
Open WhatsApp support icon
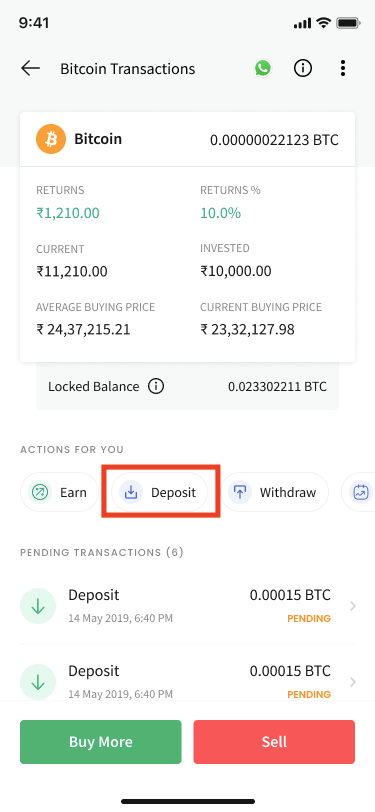(263, 68)
